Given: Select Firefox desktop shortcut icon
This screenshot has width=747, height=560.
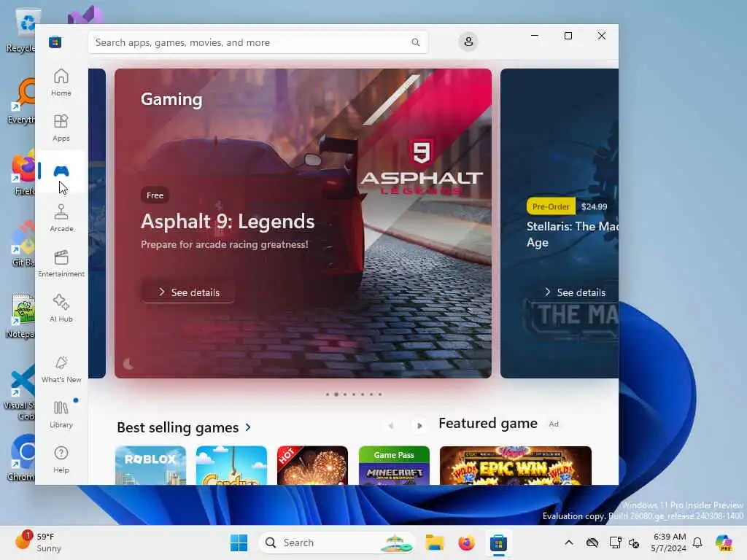Looking at the screenshot, I should coord(23,172).
